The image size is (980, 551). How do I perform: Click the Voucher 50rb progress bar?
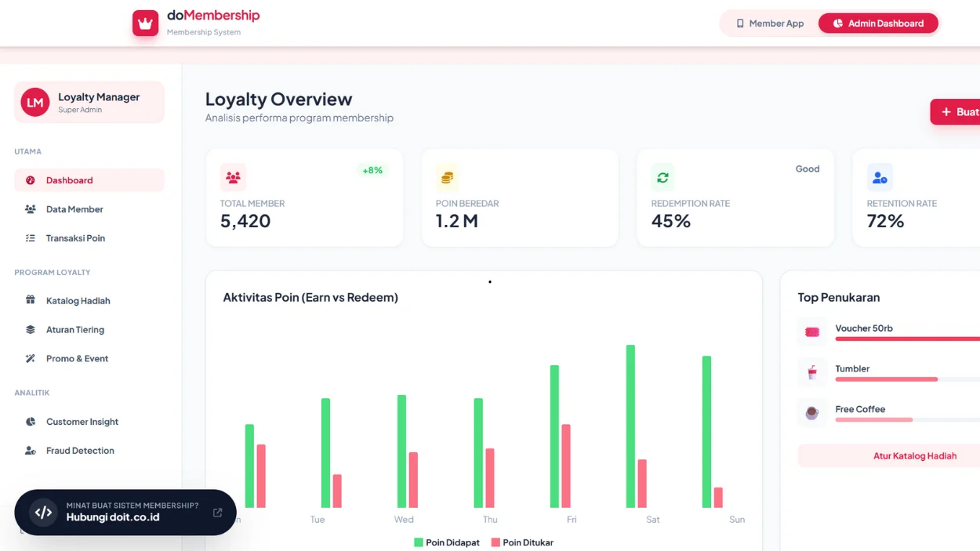click(x=906, y=339)
